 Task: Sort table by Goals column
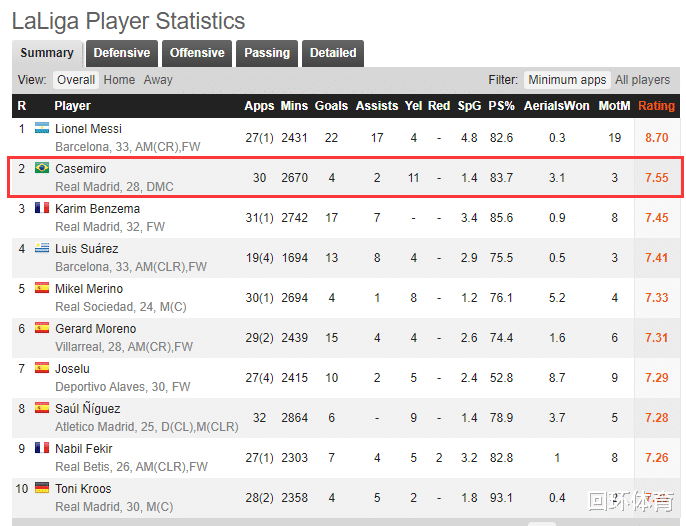[331, 106]
